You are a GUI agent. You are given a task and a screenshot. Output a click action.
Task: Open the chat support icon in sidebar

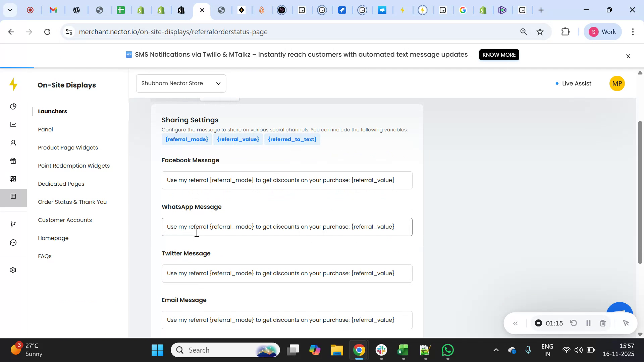coord(13,242)
